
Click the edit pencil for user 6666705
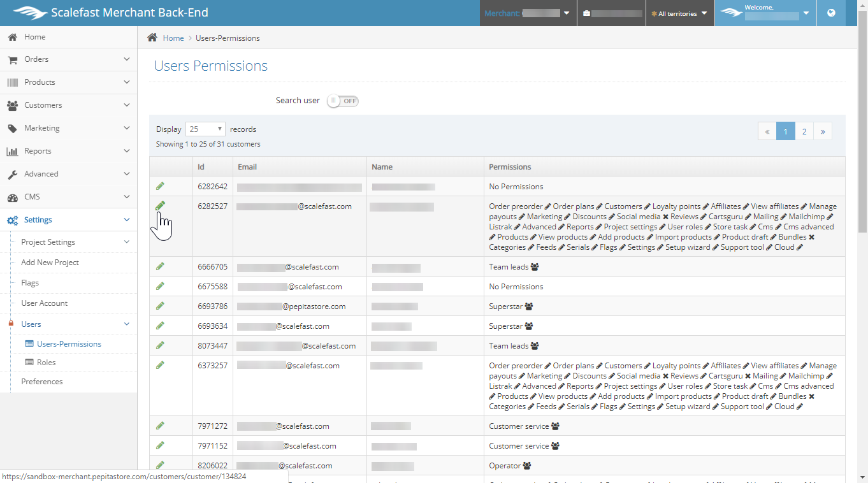pos(160,266)
